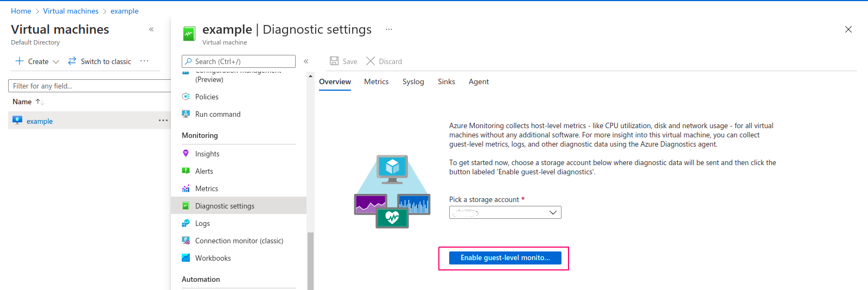Click the Filter for any field box
The image size is (868, 290).
point(90,86)
